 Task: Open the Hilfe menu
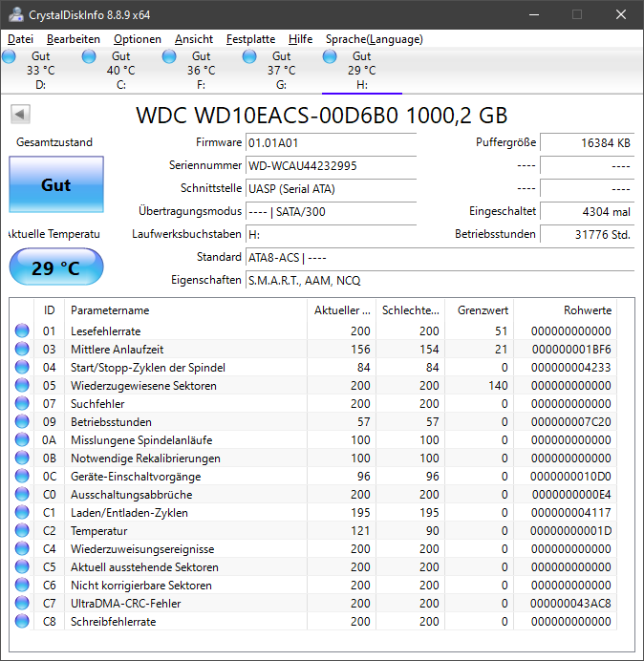tap(300, 39)
